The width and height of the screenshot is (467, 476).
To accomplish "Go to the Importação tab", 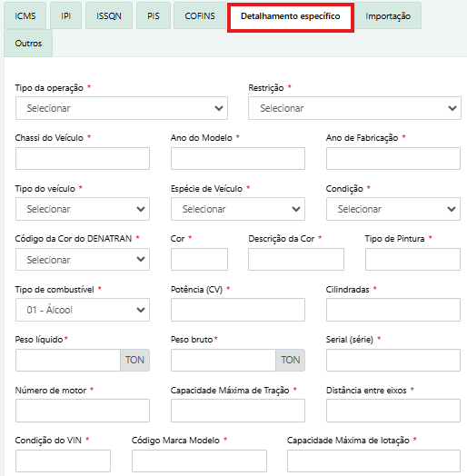I will coord(388,15).
